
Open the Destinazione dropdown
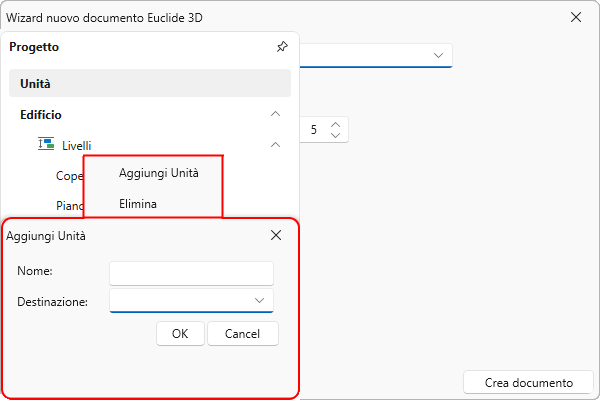pyautogui.click(x=259, y=300)
